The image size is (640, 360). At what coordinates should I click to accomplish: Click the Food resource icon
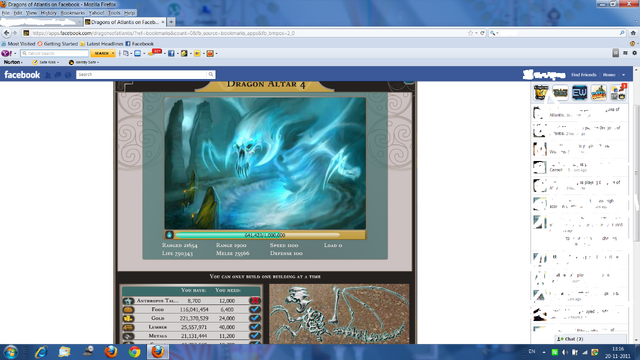[129, 309]
